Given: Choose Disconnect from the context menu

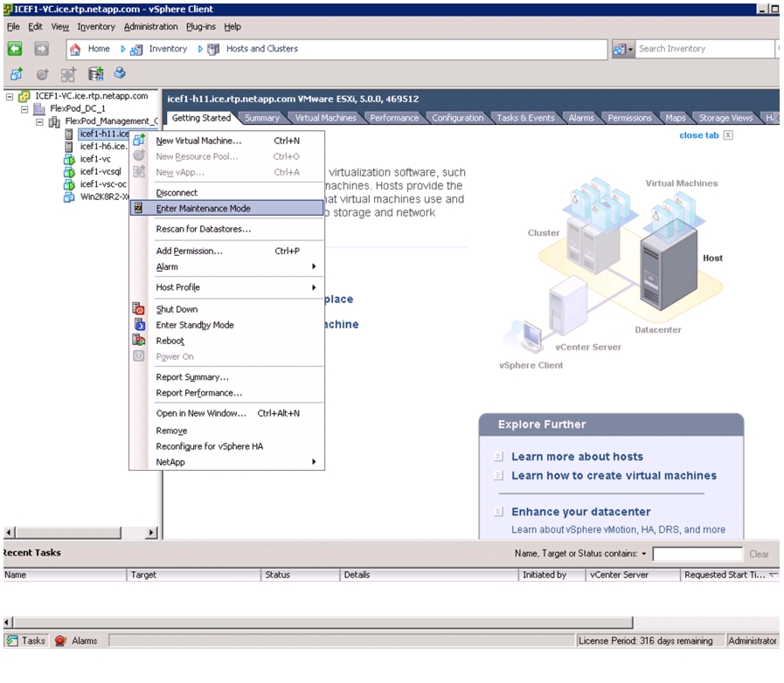Looking at the screenshot, I should (x=177, y=193).
